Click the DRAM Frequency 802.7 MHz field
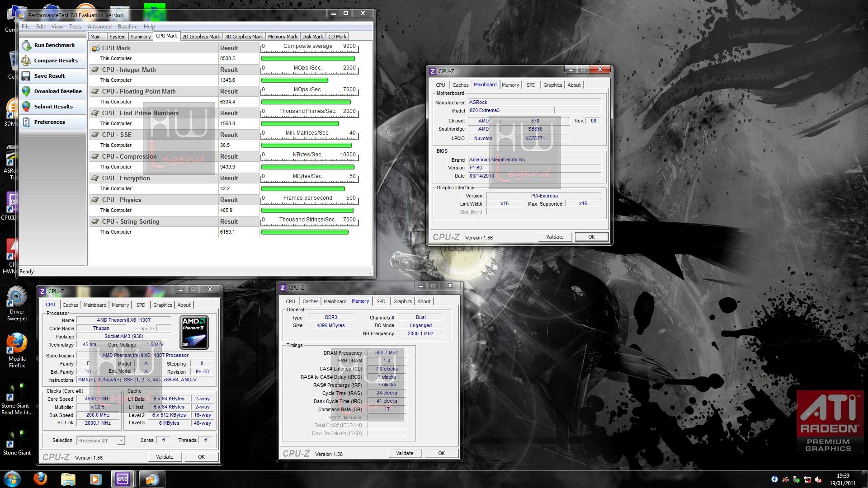The height and width of the screenshot is (488, 868). (x=387, y=353)
